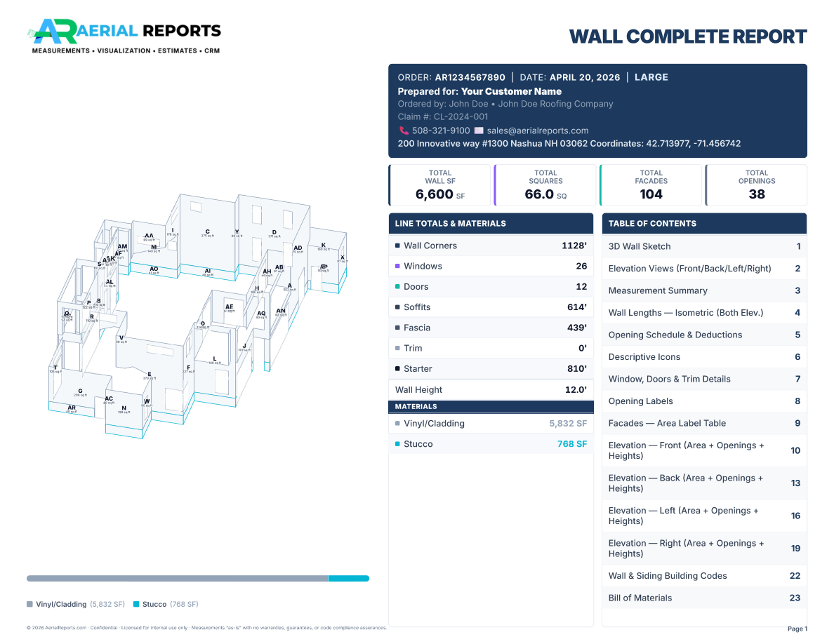The image size is (834, 644).
Task: Open Wall Lengths — Isometric entry
Action: [x=704, y=312]
